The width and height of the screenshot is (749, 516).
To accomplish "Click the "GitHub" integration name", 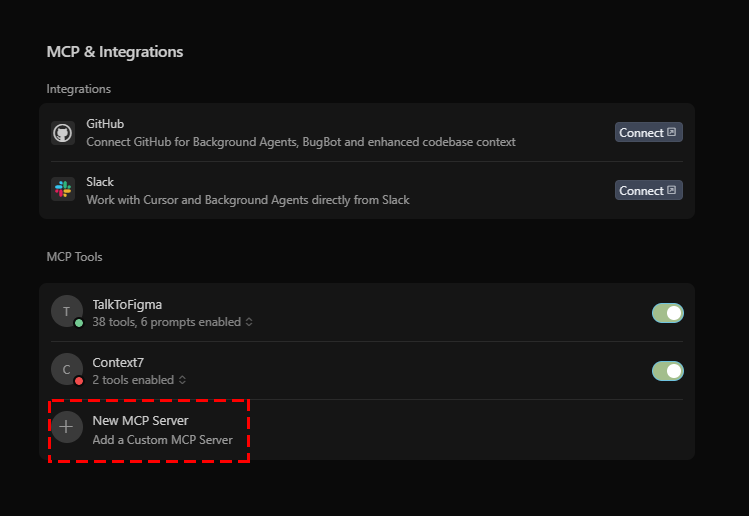I will pos(105,124).
